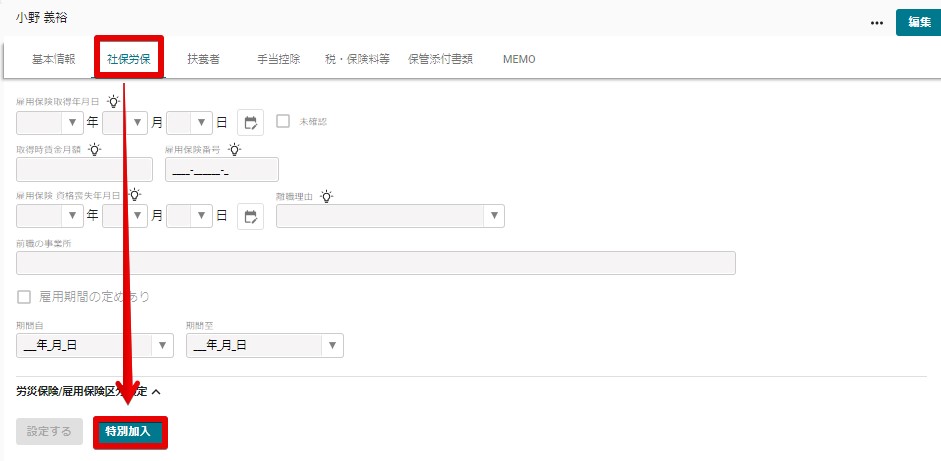Open calendar picker for 資格喪失年月日
This screenshot has height=461, width=941.
click(250, 216)
